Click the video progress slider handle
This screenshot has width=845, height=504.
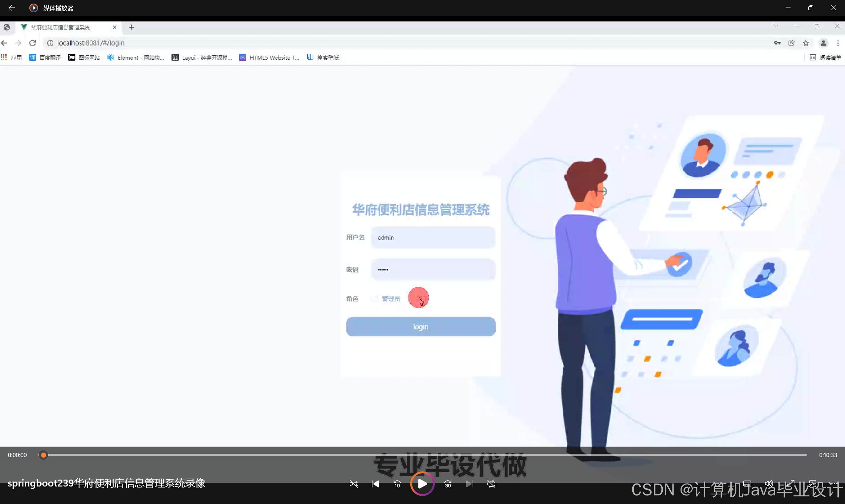[43, 455]
